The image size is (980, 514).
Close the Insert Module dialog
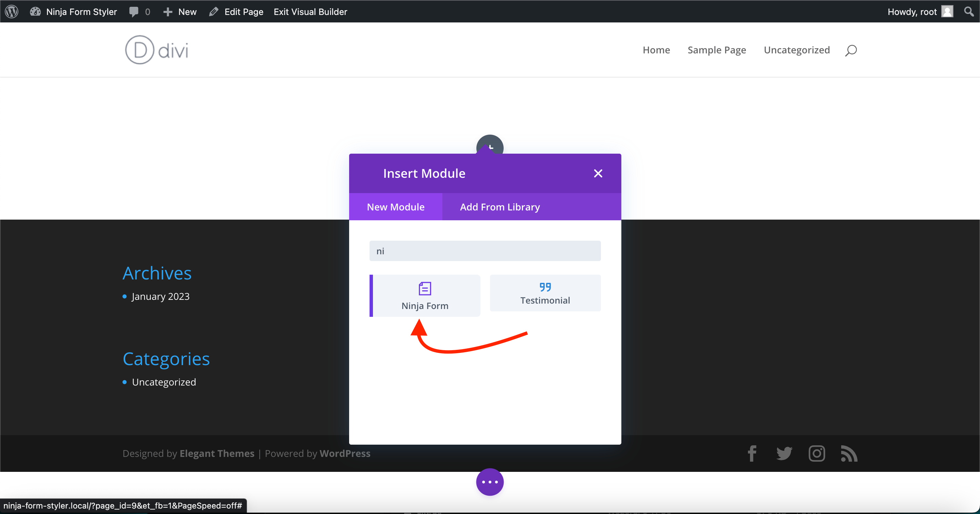[x=598, y=173]
